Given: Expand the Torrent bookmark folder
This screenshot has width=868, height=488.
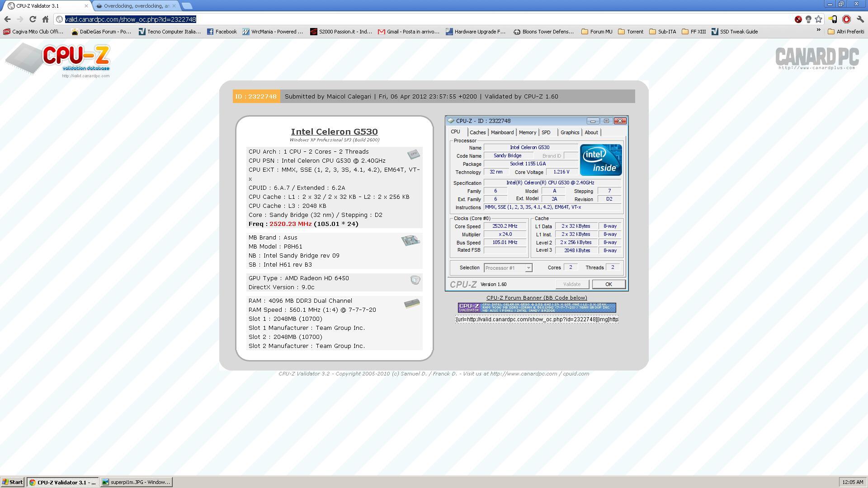Looking at the screenshot, I should 631,32.
